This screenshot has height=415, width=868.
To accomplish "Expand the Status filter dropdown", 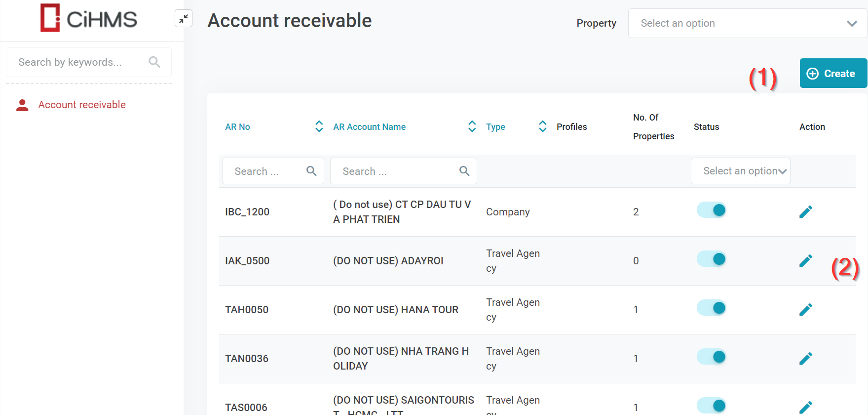I will coord(740,171).
